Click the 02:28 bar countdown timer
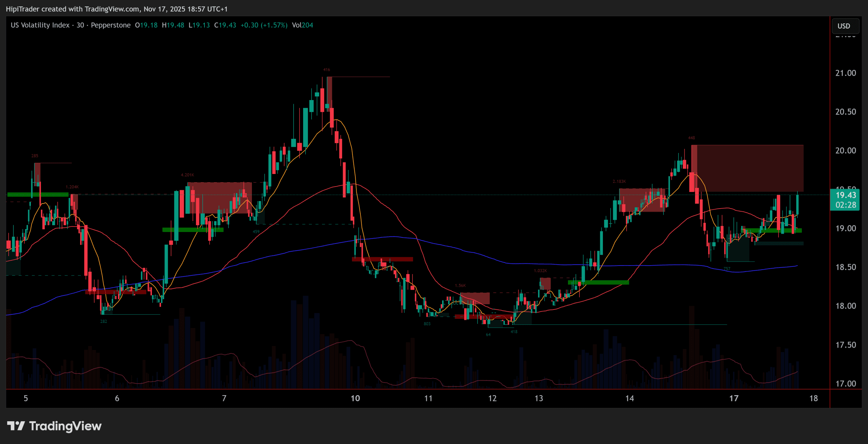Viewport: 868px width, 444px height. pyautogui.click(x=845, y=205)
